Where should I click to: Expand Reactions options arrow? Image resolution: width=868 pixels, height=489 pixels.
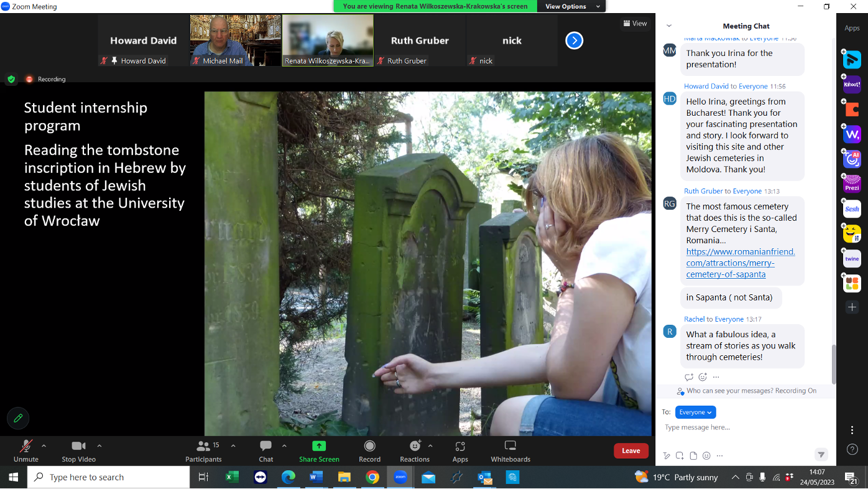point(430,445)
